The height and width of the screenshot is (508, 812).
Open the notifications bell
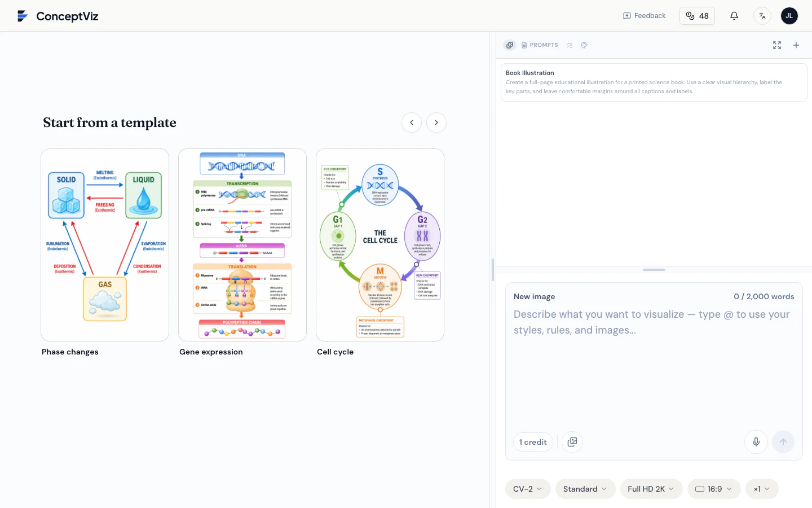pyautogui.click(x=734, y=16)
